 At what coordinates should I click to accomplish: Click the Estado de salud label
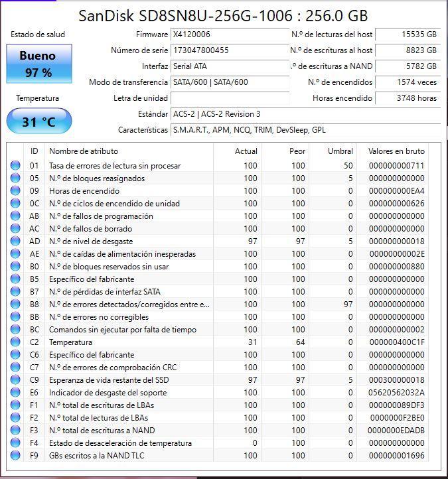[38, 34]
